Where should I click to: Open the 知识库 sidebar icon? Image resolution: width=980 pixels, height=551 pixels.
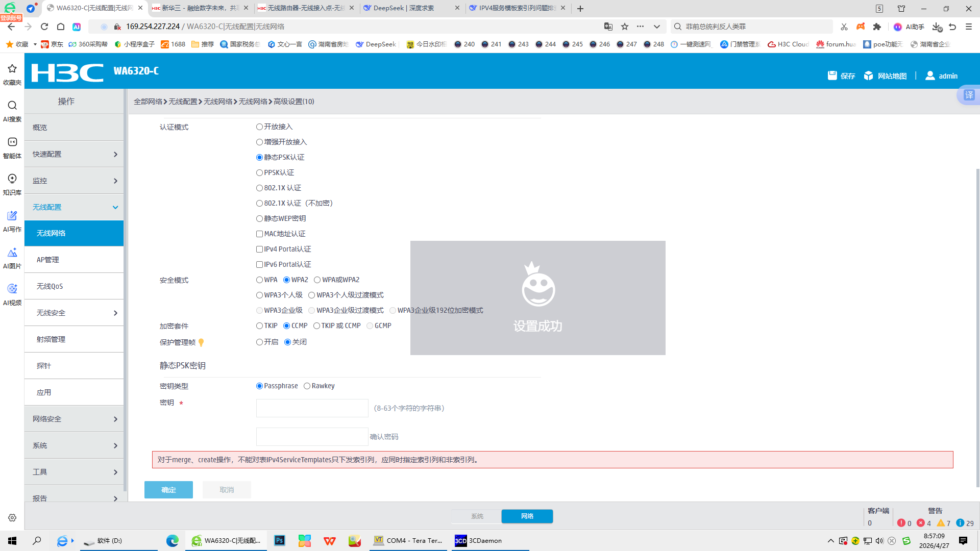tap(12, 184)
